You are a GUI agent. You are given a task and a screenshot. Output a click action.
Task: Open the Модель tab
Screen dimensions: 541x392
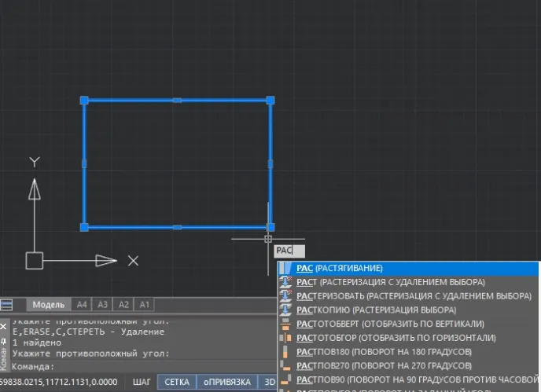(48, 305)
